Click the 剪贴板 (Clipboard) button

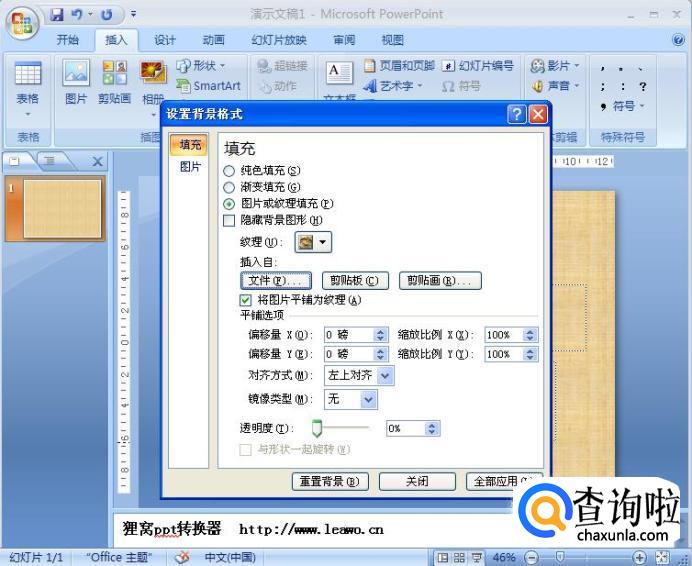[x=355, y=280]
